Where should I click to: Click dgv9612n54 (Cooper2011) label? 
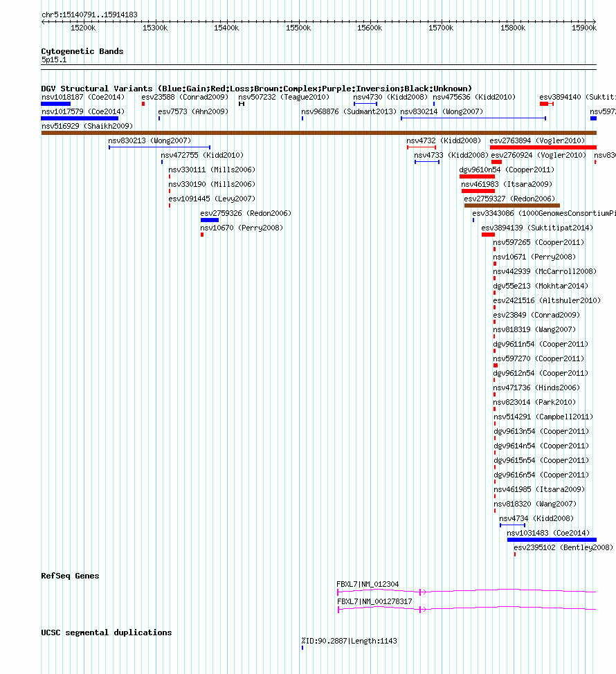tap(541, 374)
